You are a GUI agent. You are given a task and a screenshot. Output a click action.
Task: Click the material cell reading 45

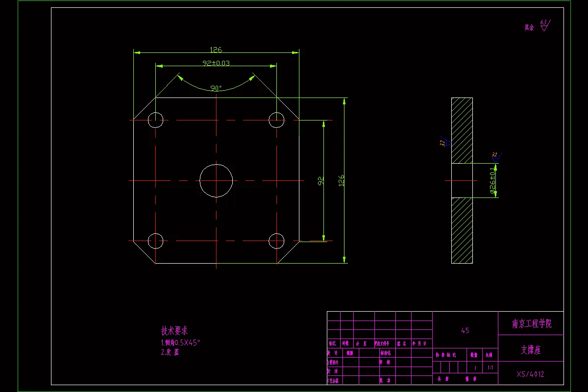[465, 330]
